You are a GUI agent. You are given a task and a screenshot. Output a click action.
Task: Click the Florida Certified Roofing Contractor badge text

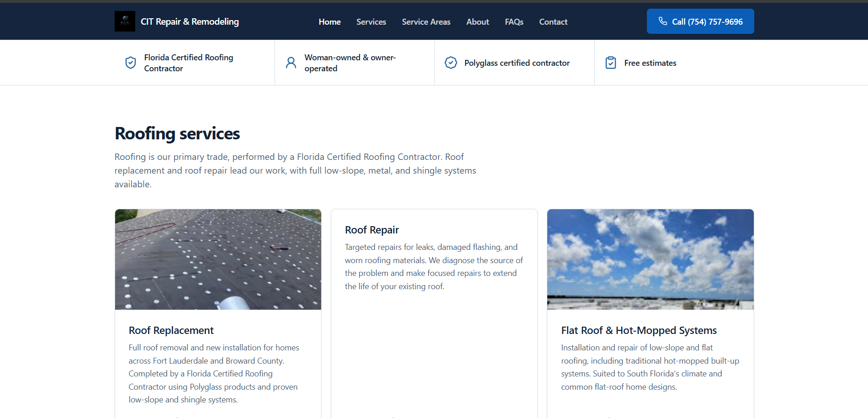189,63
